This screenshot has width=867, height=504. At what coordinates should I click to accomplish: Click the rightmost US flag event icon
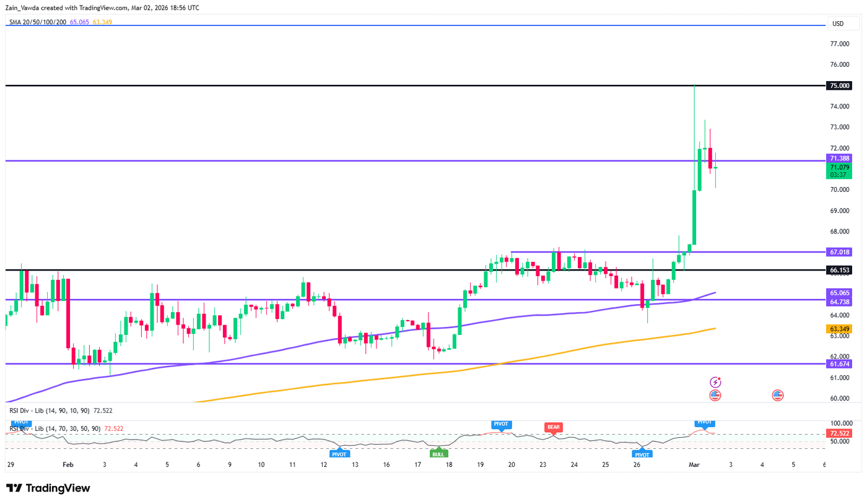[778, 394]
